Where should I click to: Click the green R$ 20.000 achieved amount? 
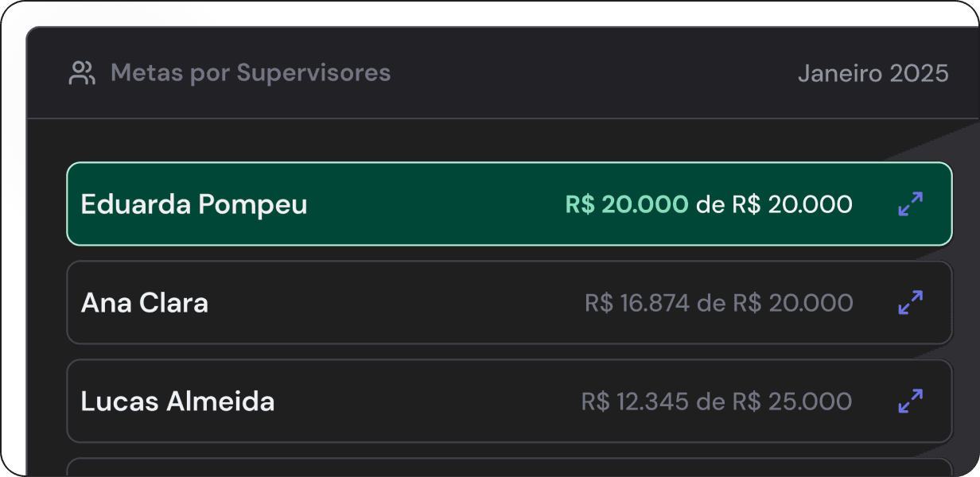point(627,204)
